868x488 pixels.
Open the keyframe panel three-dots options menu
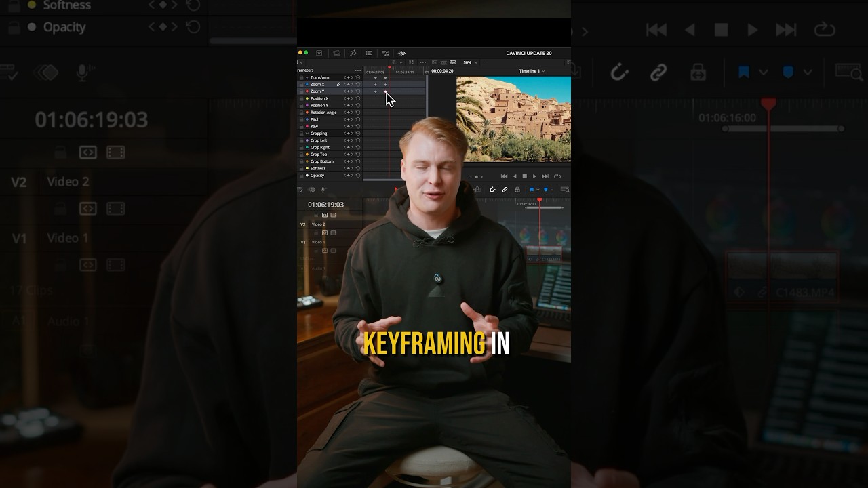tap(358, 70)
